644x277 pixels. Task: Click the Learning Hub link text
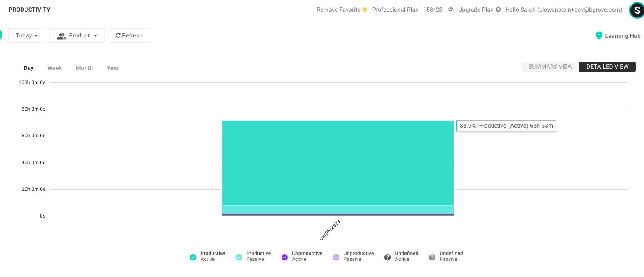click(x=623, y=36)
